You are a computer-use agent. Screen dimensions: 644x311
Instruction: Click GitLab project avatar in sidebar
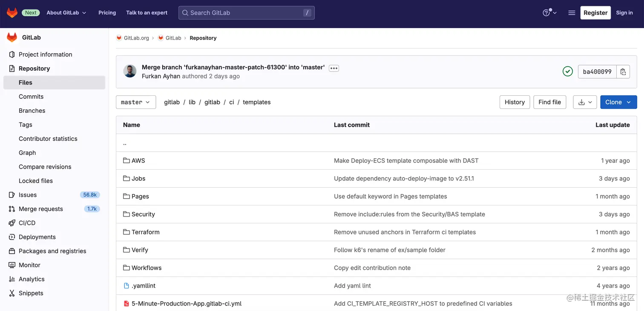click(12, 37)
